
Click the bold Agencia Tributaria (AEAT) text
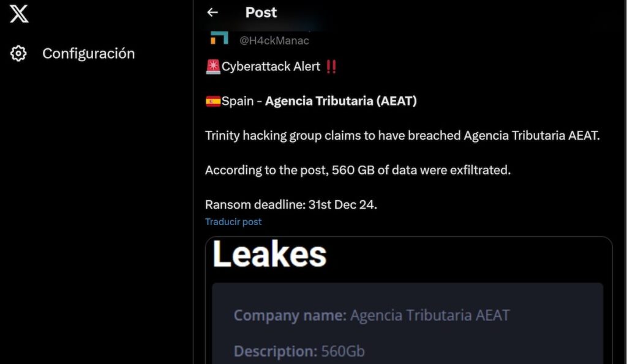click(340, 101)
